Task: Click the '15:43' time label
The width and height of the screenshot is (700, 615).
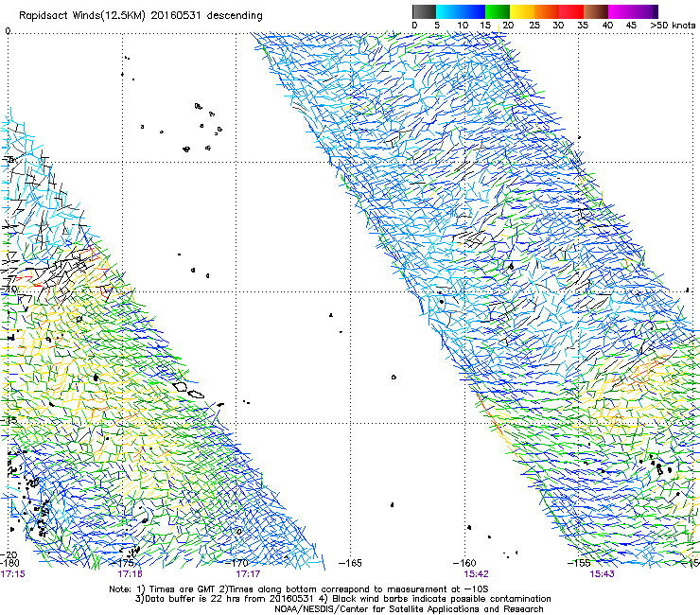Action: 602,573
